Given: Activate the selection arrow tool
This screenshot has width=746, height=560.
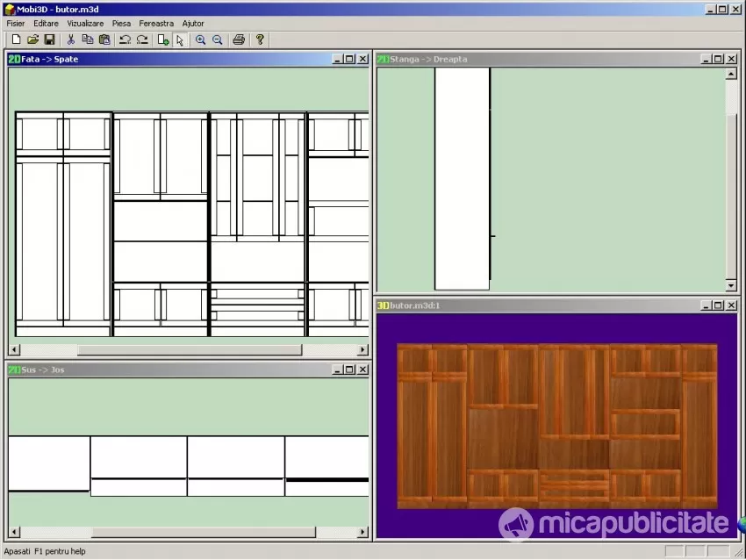Looking at the screenshot, I should point(180,39).
